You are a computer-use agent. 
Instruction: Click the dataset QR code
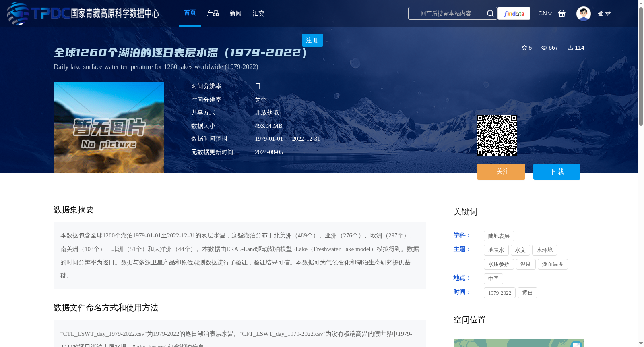click(x=497, y=135)
